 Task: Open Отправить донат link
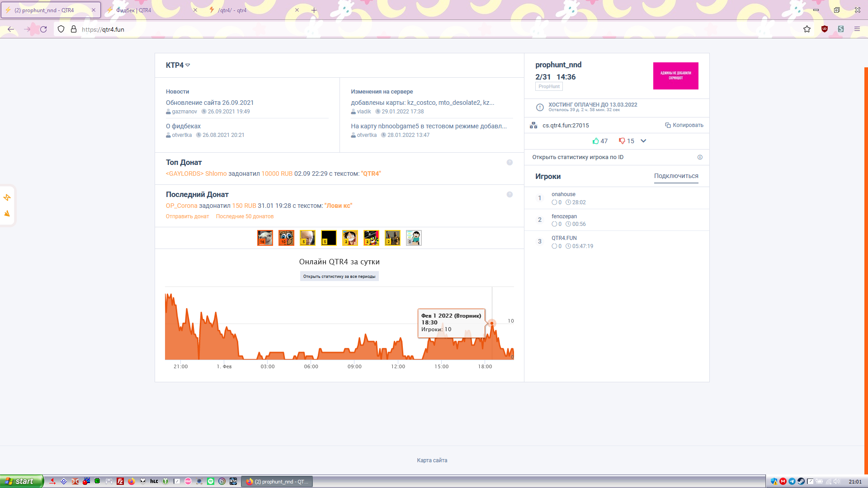pos(188,216)
